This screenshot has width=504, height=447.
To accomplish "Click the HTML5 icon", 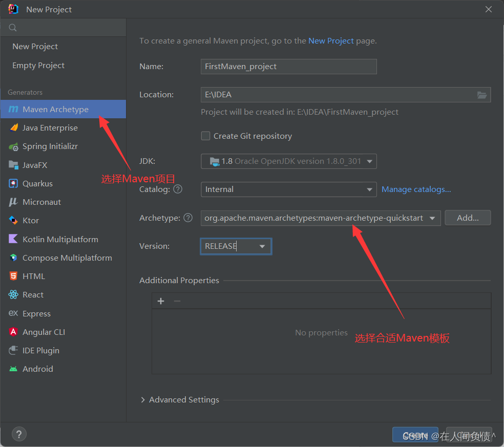I will pyautogui.click(x=13, y=276).
